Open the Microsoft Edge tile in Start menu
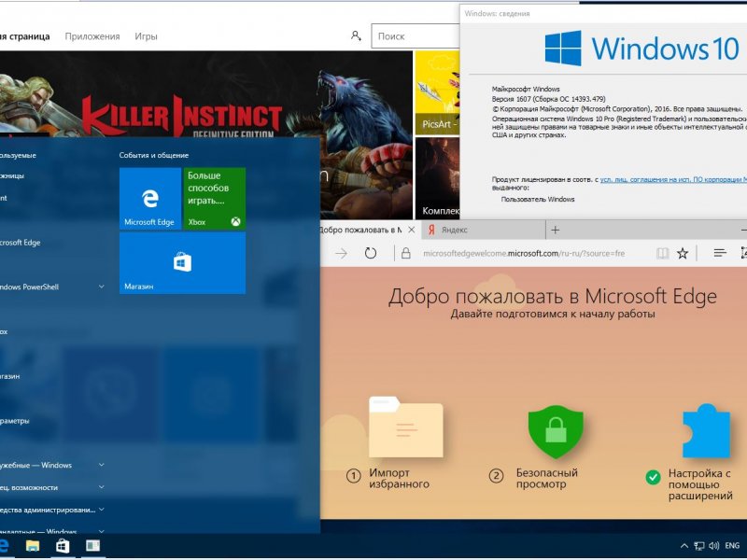The height and width of the screenshot is (560, 747). point(150,199)
